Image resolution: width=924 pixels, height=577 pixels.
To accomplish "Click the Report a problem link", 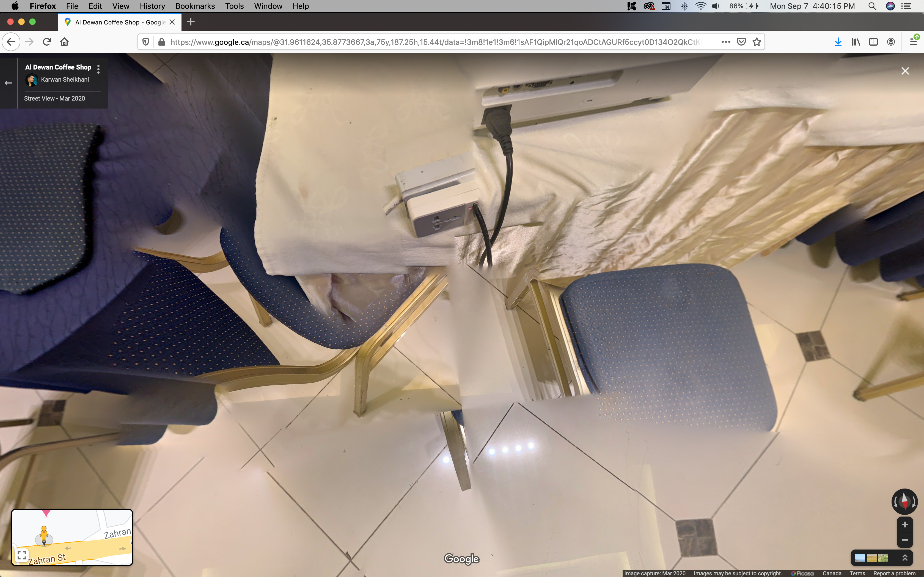I will [x=894, y=573].
